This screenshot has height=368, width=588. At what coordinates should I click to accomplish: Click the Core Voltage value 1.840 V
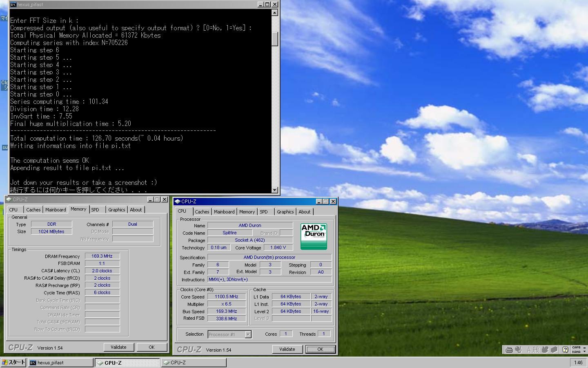click(278, 247)
